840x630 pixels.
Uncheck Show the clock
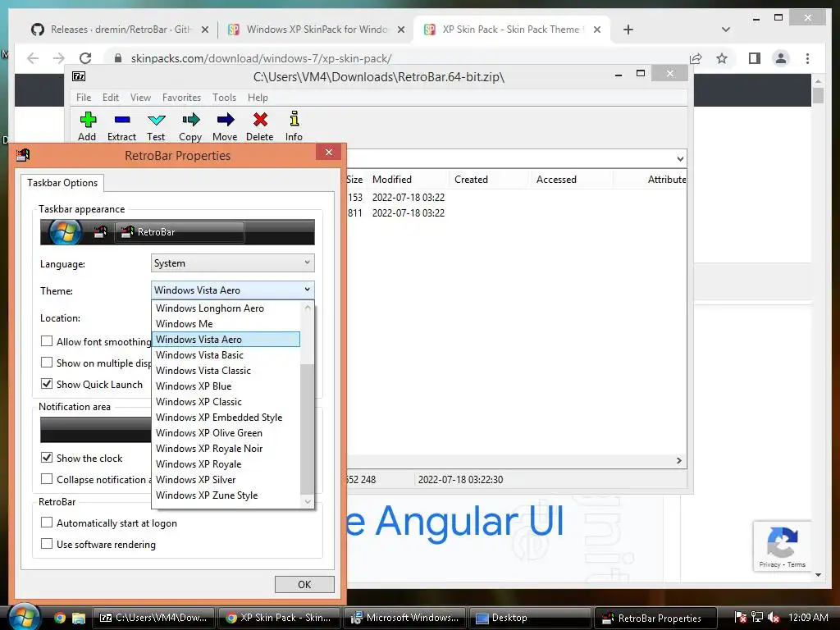click(47, 458)
